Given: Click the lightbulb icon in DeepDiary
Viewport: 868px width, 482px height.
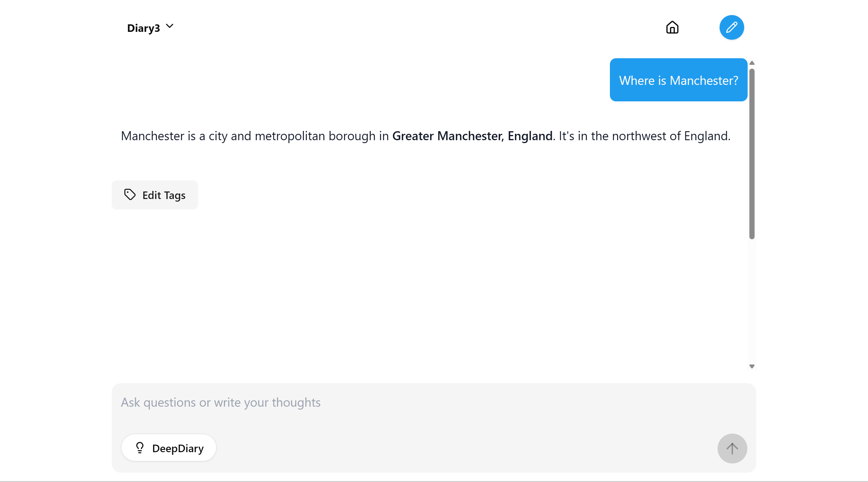Looking at the screenshot, I should point(139,448).
